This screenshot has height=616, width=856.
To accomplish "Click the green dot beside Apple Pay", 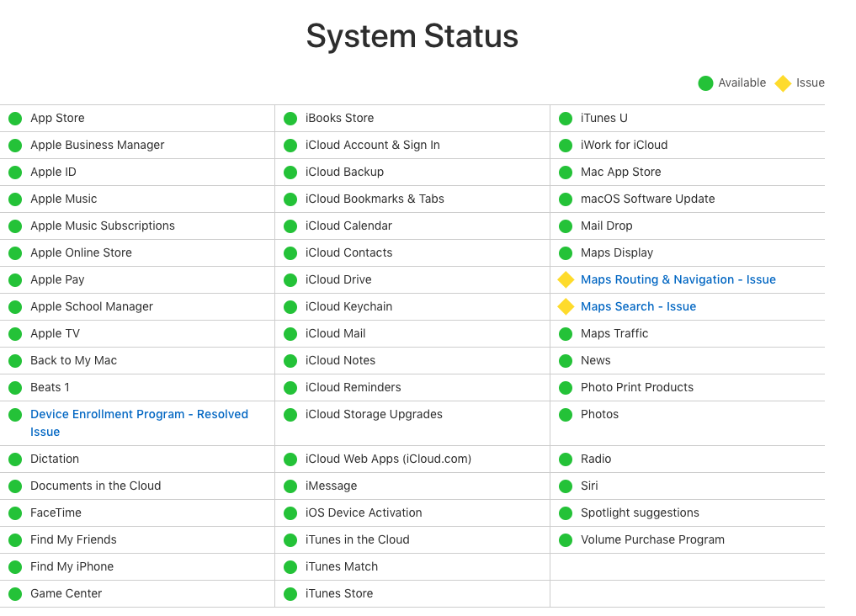I will [x=15, y=280].
